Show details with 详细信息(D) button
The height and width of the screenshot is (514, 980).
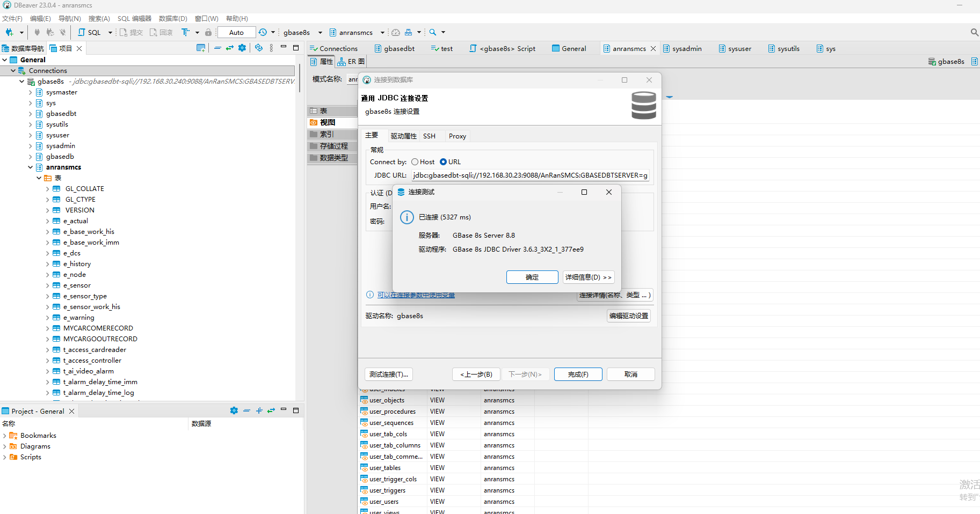click(589, 277)
